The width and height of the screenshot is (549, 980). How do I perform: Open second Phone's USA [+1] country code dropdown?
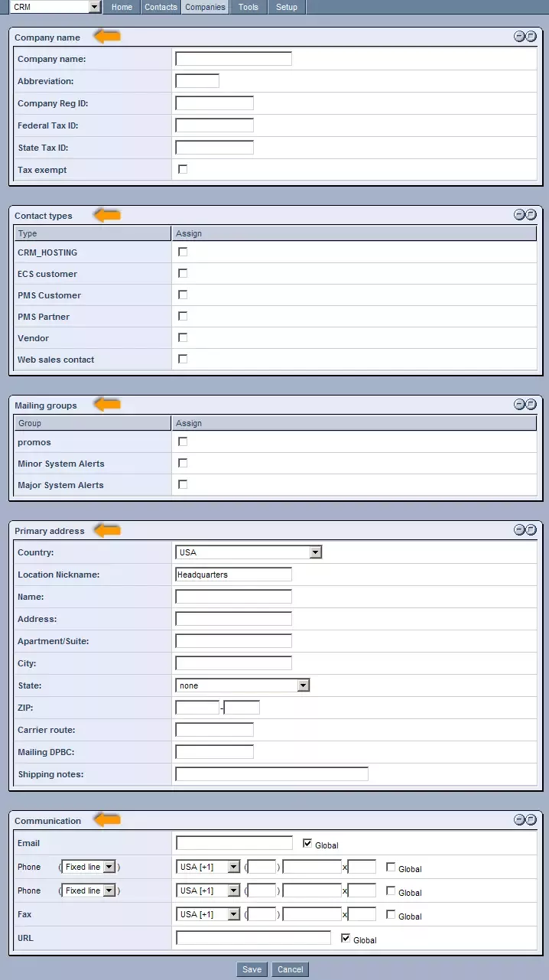[208, 890]
